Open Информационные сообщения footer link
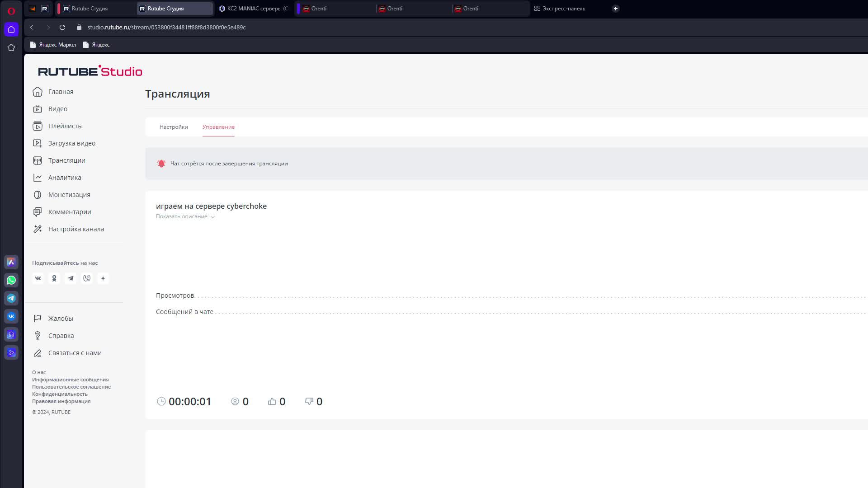 [70, 380]
